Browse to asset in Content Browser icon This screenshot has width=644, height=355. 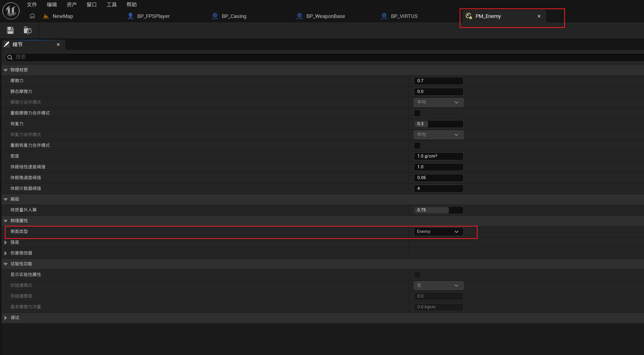click(x=28, y=30)
